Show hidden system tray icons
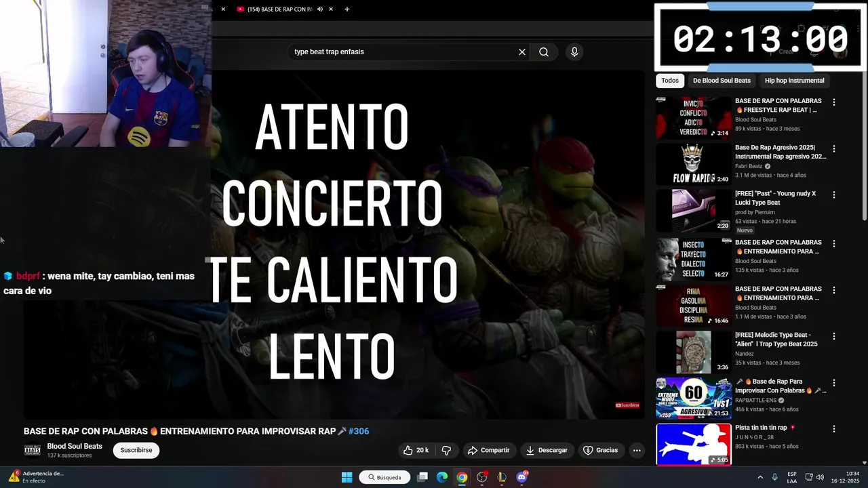Image resolution: width=868 pixels, height=488 pixels. (760, 477)
